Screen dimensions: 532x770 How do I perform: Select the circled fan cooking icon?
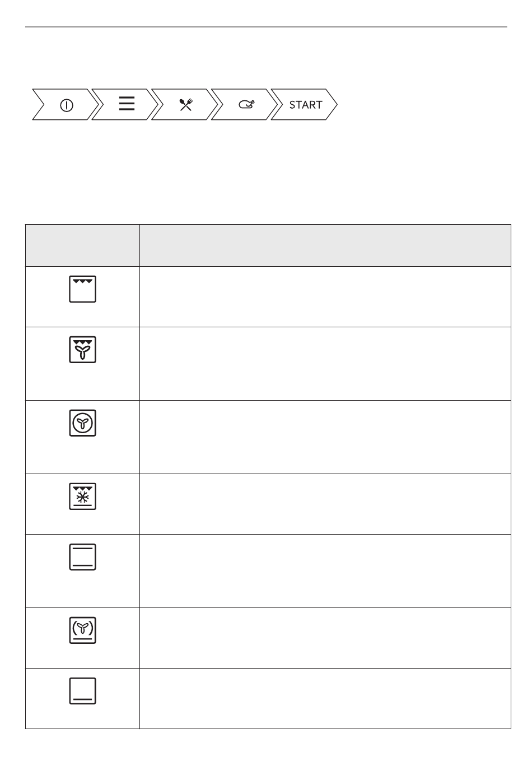[x=83, y=423]
